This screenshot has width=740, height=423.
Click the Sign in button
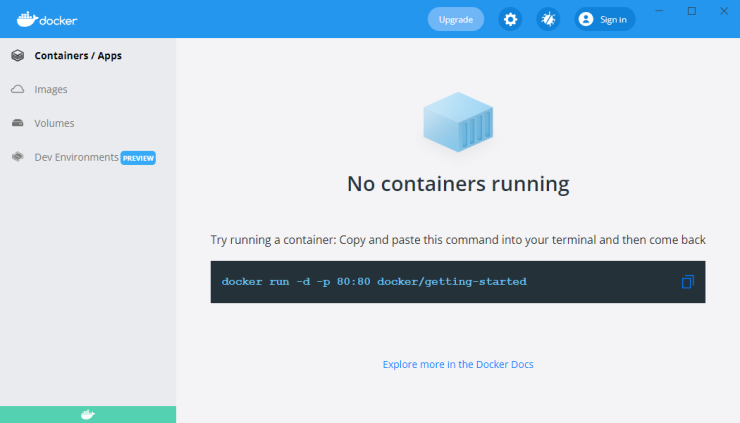[x=605, y=19]
